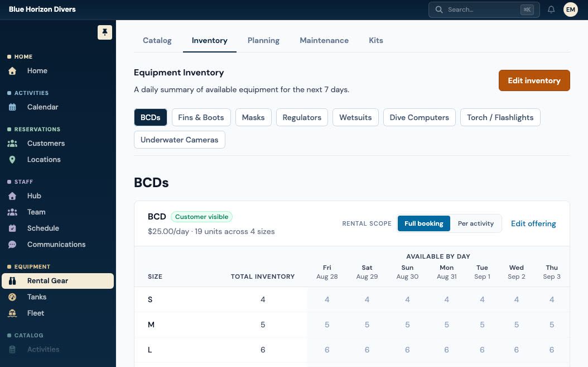Click the Team people icon
This screenshot has height=367, width=588.
coord(12,212)
